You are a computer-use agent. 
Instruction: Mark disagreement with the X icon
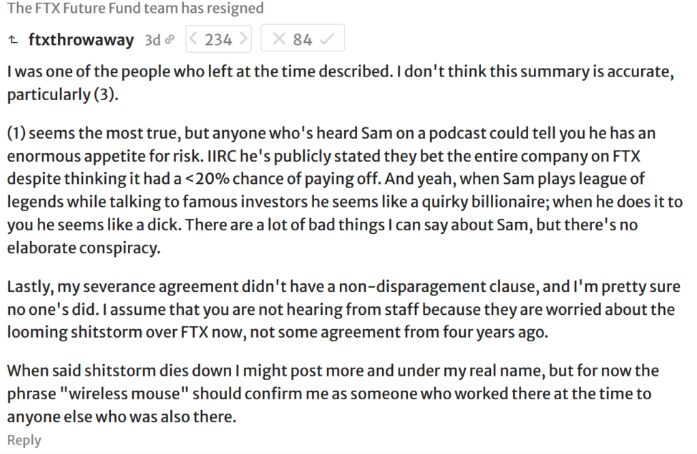[x=279, y=39]
